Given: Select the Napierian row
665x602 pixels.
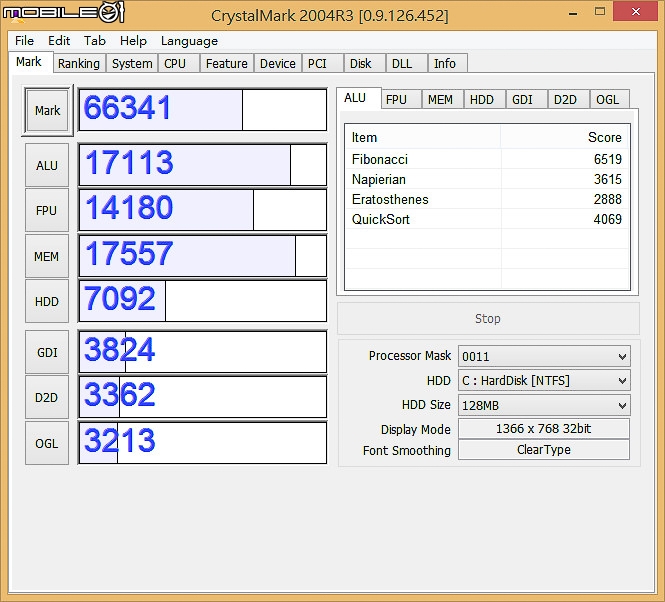Looking at the screenshot, I should point(487,179).
